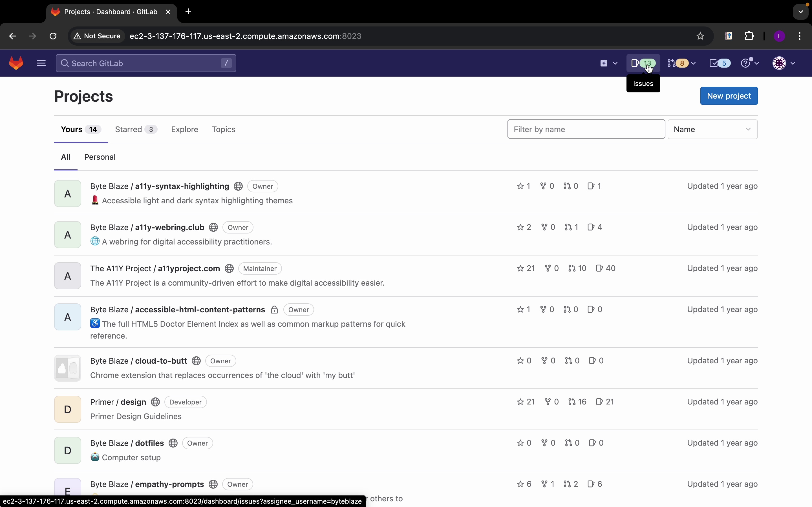Open the Issues counter icon
The width and height of the screenshot is (812, 507).
coord(643,63)
